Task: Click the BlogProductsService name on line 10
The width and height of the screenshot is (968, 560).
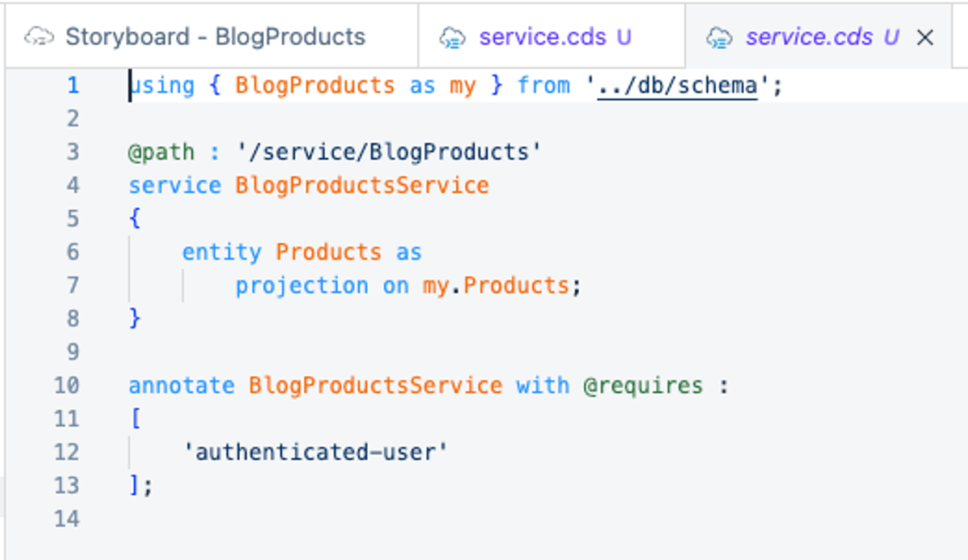Action: 374,385
